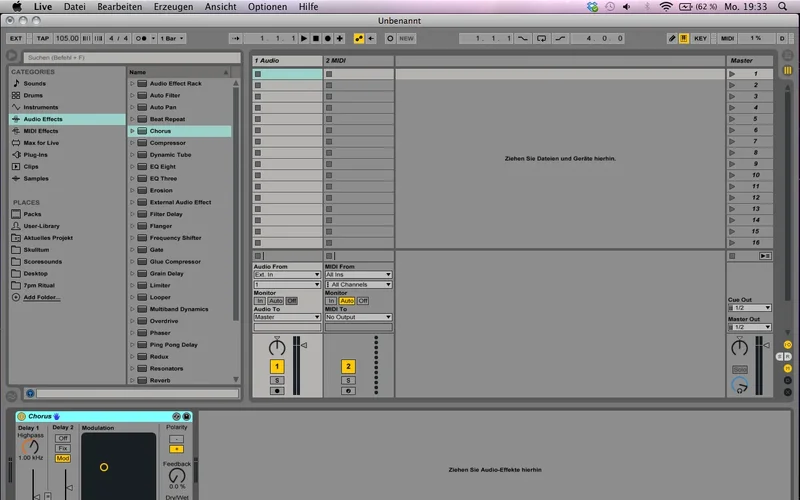Click the Chorus device activator icon
Screen dimensions: 800x500
pos(21,416)
